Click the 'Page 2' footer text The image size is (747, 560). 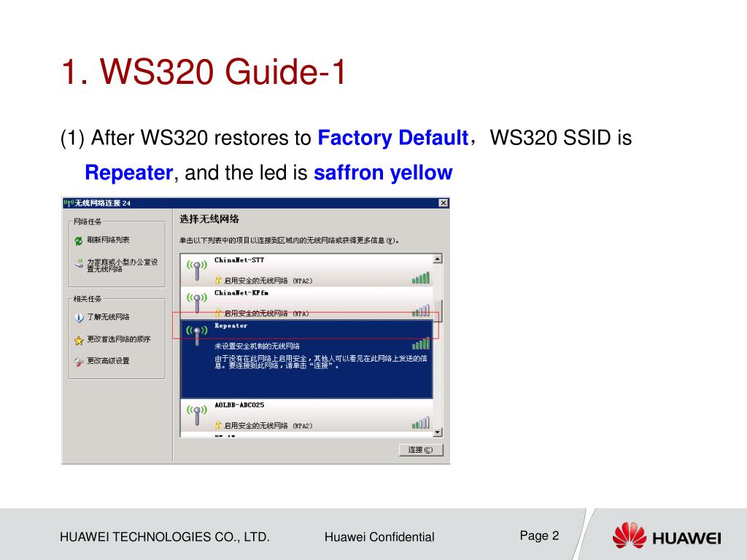point(539,536)
